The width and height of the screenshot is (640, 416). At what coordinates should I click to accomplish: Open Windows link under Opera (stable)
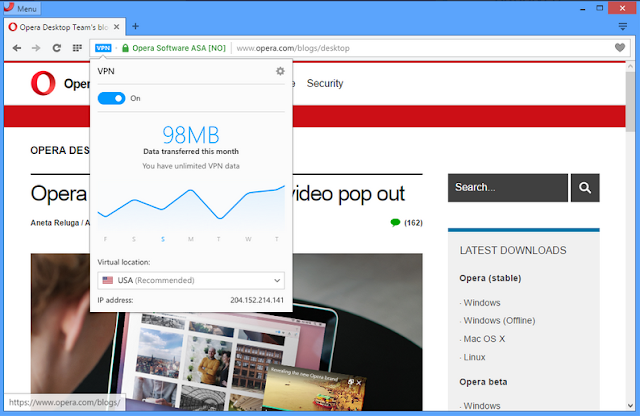pyautogui.click(x=482, y=303)
